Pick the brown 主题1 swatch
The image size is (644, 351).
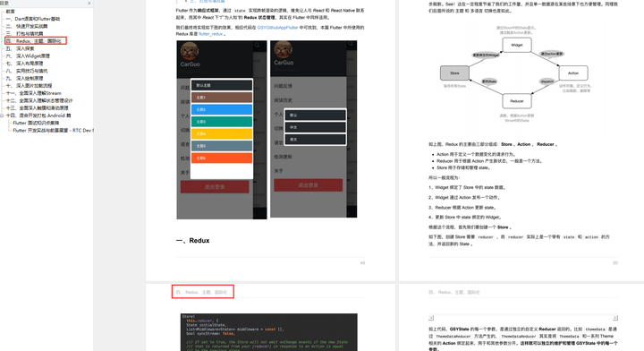[222, 98]
